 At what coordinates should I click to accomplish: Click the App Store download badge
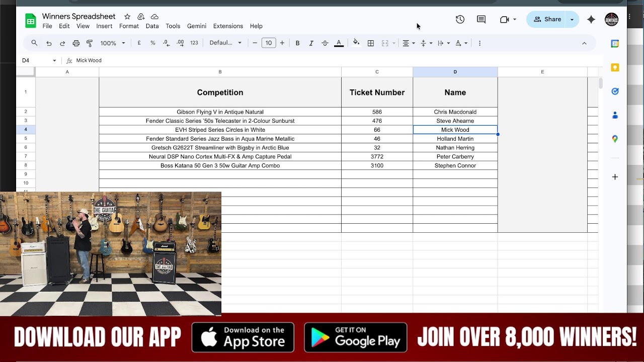(243, 337)
